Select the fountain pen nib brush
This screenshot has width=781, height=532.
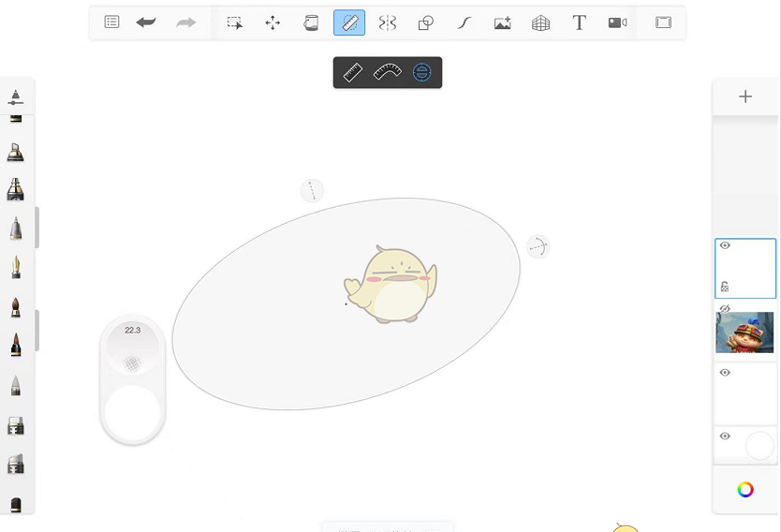16,267
